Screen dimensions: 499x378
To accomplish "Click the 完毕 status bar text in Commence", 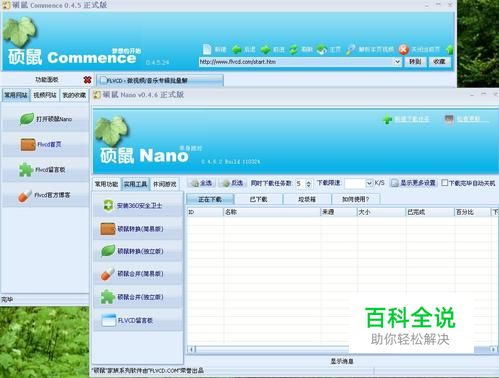I will (7, 300).
